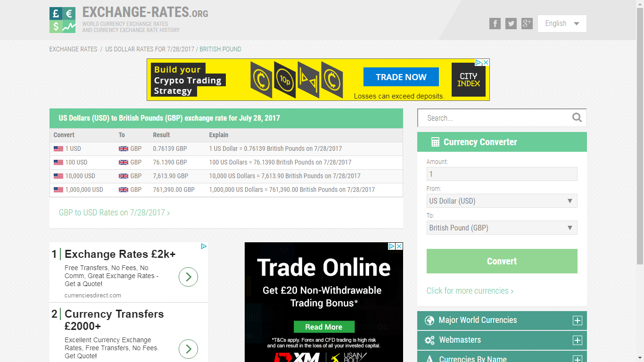The image size is (644, 362).
Task: Click the Amount input field
Action: coord(502,174)
